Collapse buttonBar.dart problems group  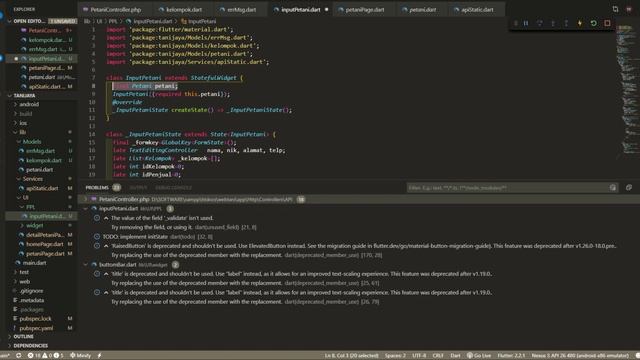pyautogui.click(x=85, y=264)
